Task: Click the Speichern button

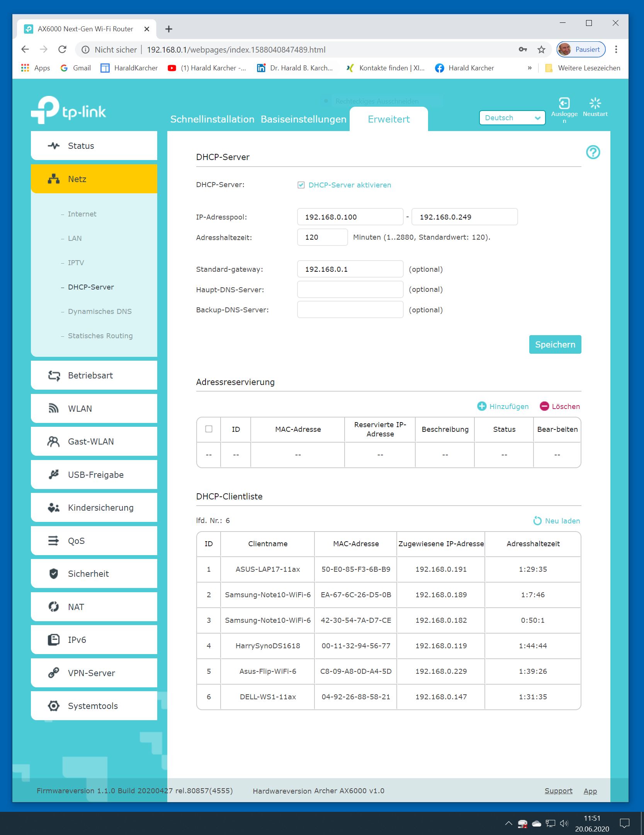Action: (555, 344)
